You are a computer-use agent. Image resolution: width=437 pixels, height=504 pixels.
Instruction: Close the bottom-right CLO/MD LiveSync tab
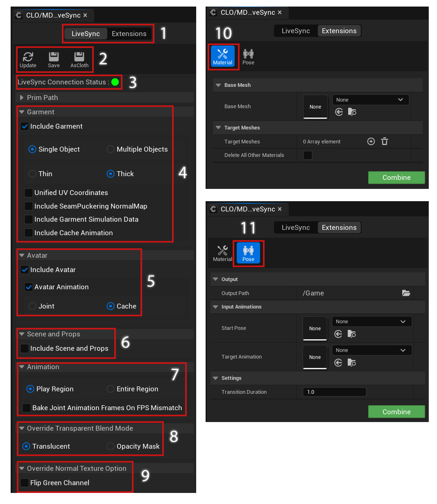pos(280,209)
